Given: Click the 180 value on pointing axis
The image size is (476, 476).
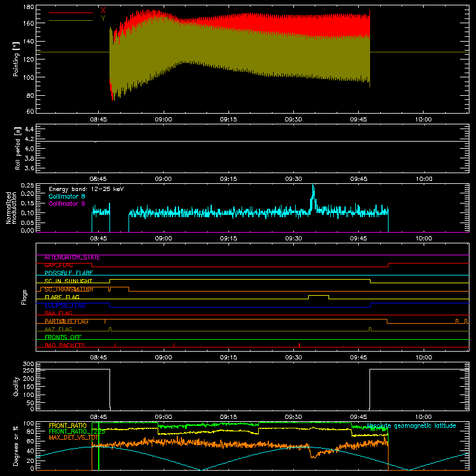Looking at the screenshot, I should point(29,7).
